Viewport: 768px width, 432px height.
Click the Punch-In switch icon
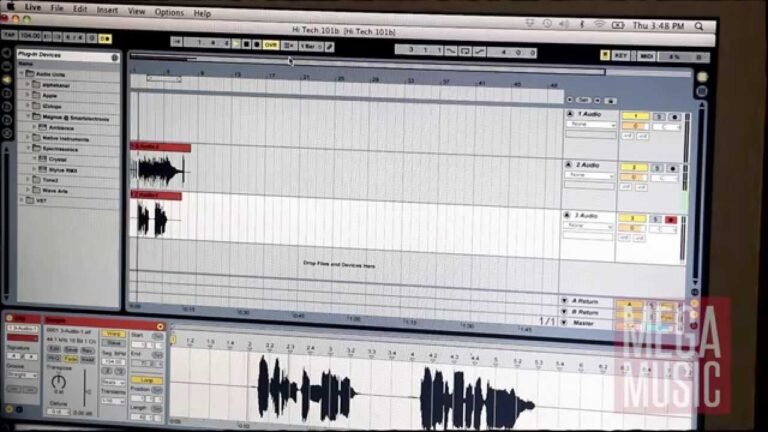click(451, 50)
